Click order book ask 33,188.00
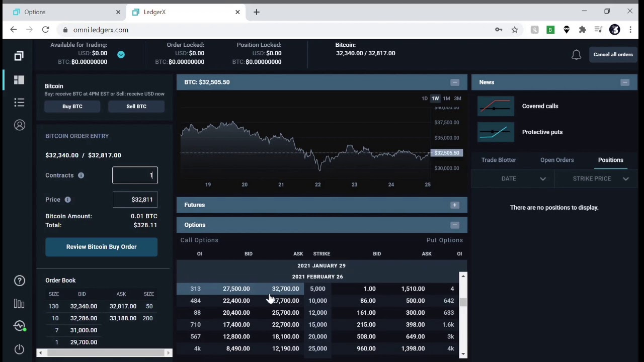This screenshot has width=644, height=362. coord(123,318)
